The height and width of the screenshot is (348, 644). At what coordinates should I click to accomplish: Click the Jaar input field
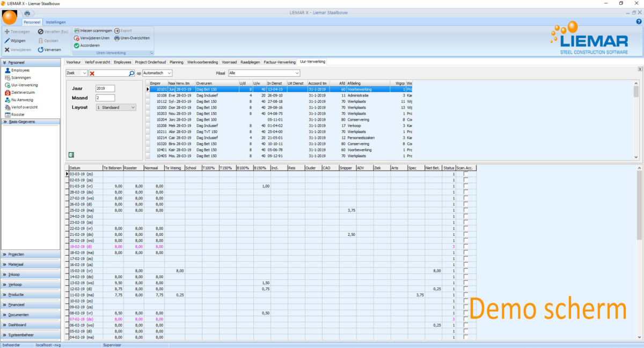[x=105, y=88]
